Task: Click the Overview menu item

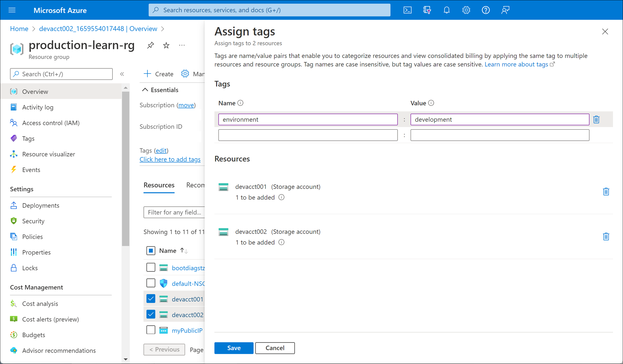Action: [35, 91]
